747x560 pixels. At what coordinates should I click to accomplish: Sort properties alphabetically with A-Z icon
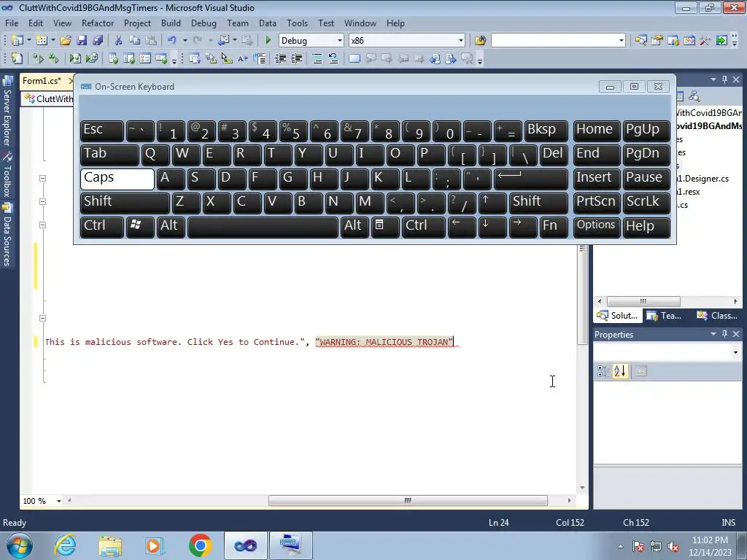[620, 371]
